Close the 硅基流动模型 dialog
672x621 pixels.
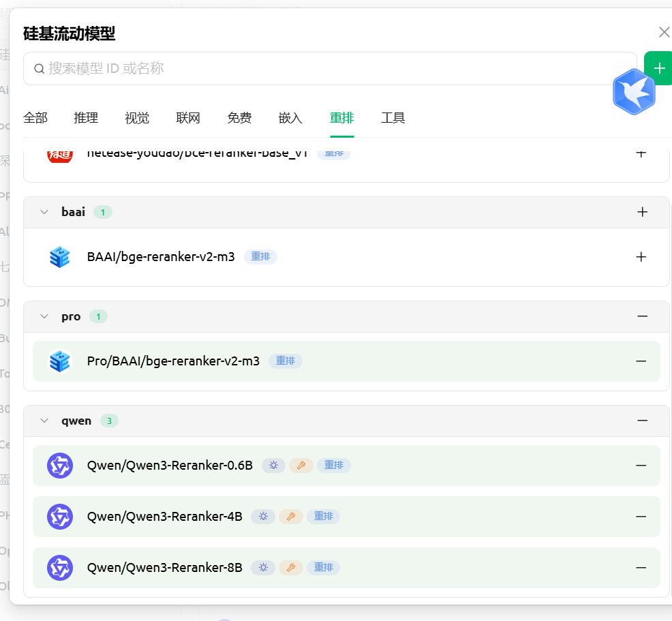(x=665, y=32)
